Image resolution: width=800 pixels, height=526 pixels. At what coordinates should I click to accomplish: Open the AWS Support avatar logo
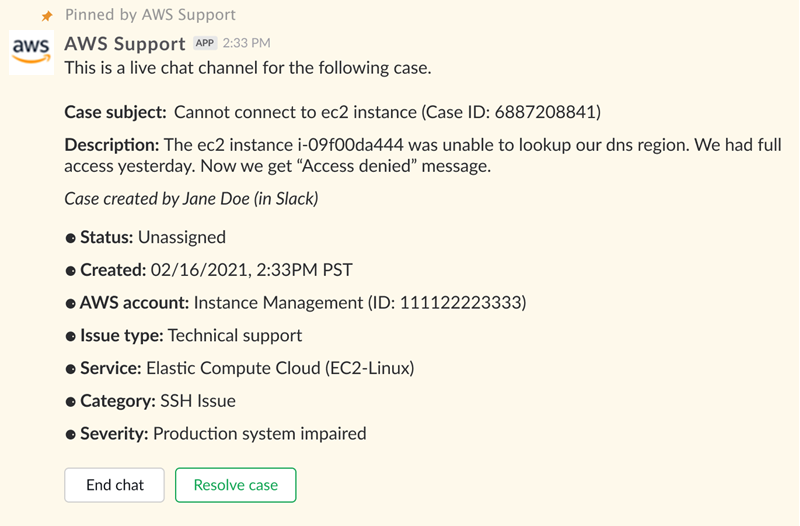point(31,52)
